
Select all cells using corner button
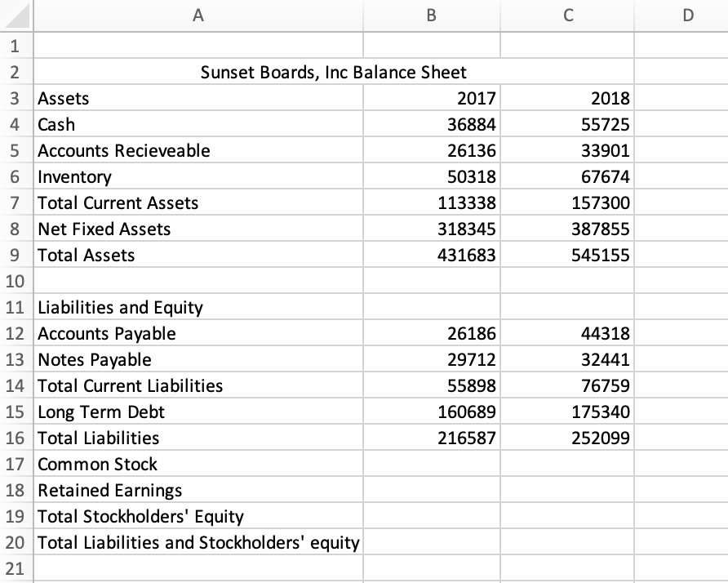pos(16,15)
